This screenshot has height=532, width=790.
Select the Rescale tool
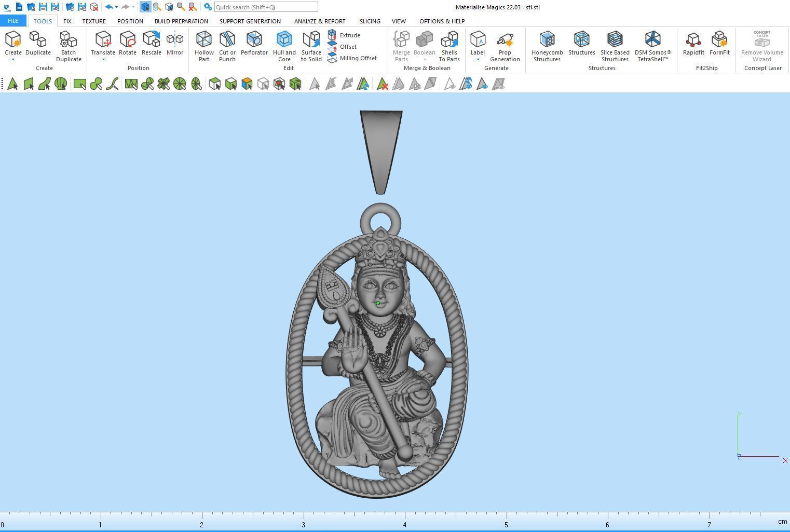[152, 43]
